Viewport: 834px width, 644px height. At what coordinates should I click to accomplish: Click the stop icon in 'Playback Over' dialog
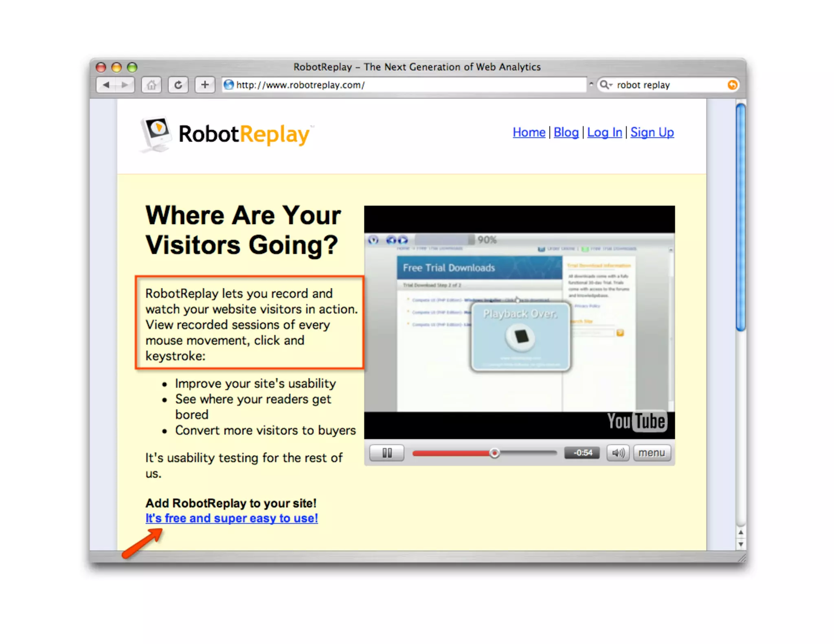(x=520, y=337)
